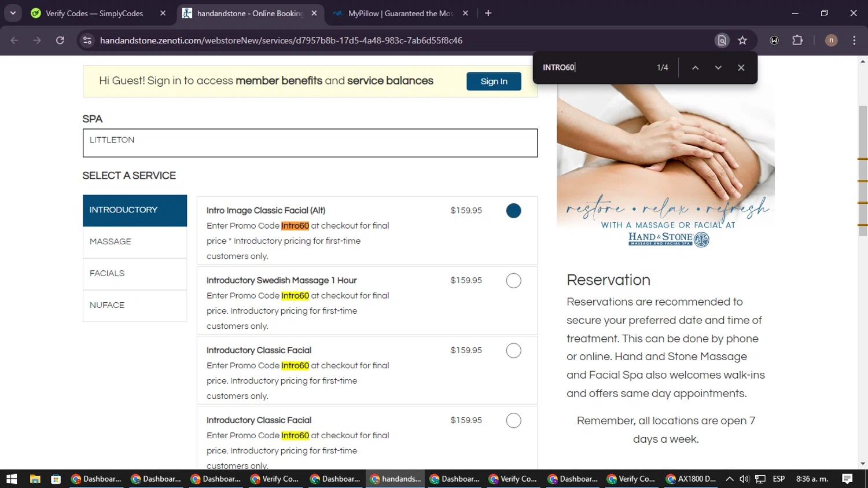This screenshot has height=488, width=868.
Task: Reload the current page
Action: [x=60, y=41]
